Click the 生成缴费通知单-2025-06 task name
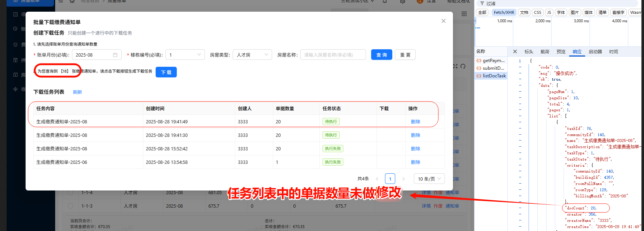Image resolution: width=644 pixels, height=231 pixels. (62, 162)
